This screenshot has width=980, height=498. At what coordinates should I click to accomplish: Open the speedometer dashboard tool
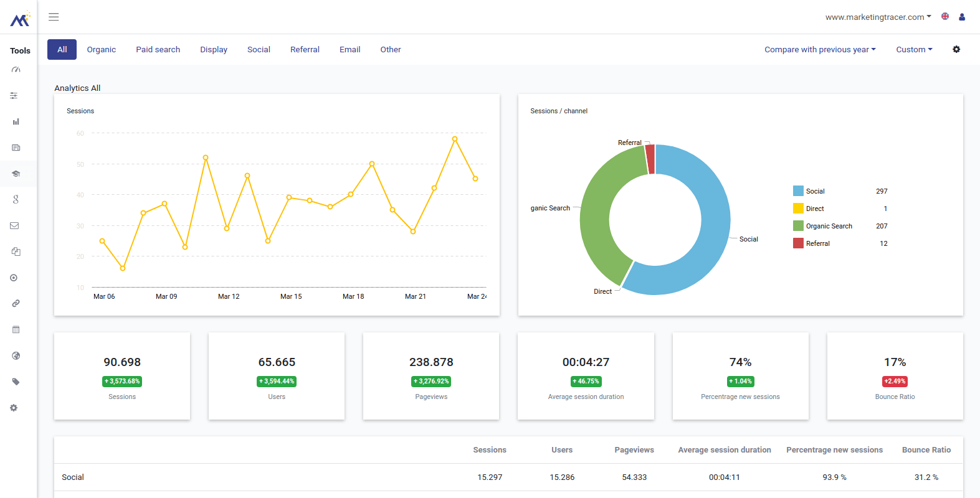16,70
